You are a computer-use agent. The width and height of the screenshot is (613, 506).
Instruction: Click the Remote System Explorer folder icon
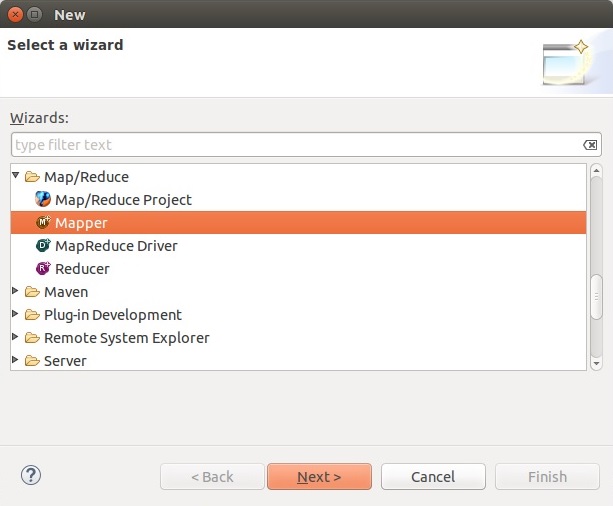point(32,338)
